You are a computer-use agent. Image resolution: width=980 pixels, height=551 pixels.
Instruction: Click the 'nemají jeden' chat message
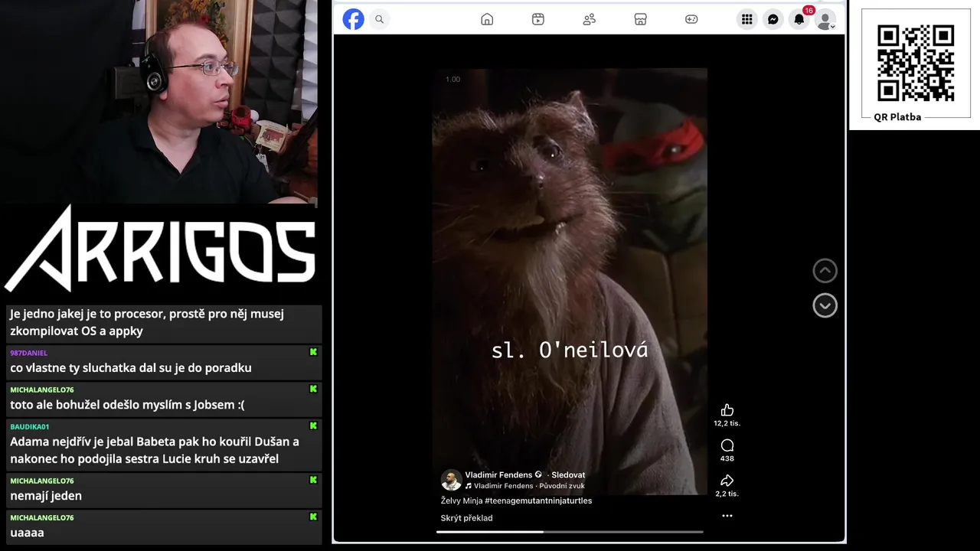(x=46, y=496)
